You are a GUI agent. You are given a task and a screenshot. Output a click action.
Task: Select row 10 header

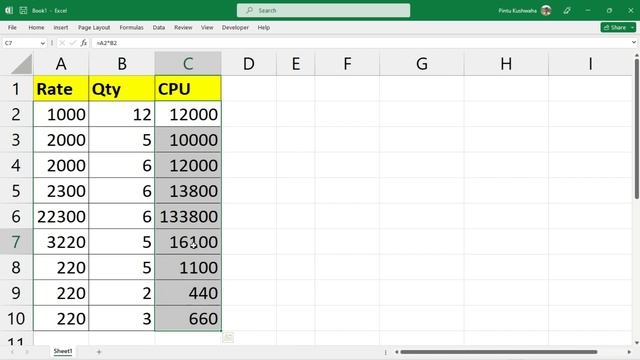click(16, 318)
